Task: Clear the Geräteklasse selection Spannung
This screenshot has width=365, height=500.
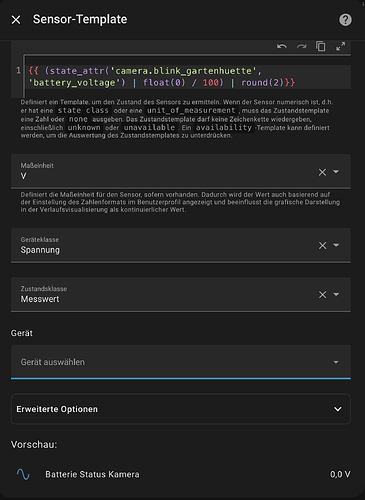Action: pyautogui.click(x=322, y=246)
